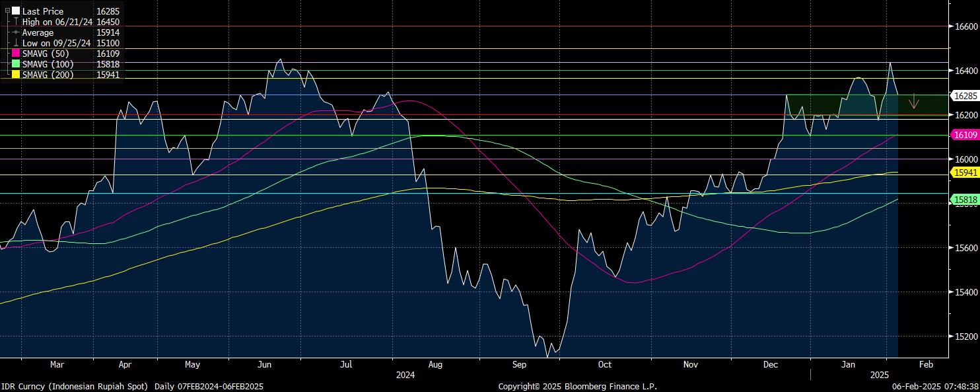Select the down arrow annotation on chart
The width and height of the screenshot is (980, 392).
coord(914,101)
